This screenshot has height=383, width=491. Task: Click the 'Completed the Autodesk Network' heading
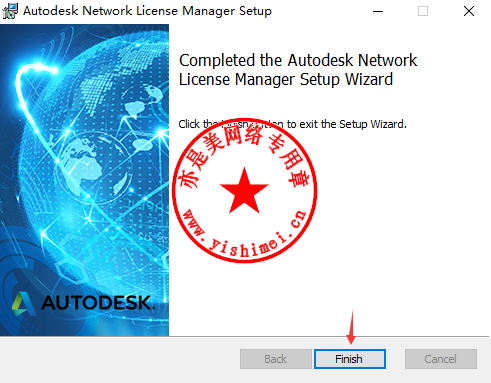click(x=298, y=60)
